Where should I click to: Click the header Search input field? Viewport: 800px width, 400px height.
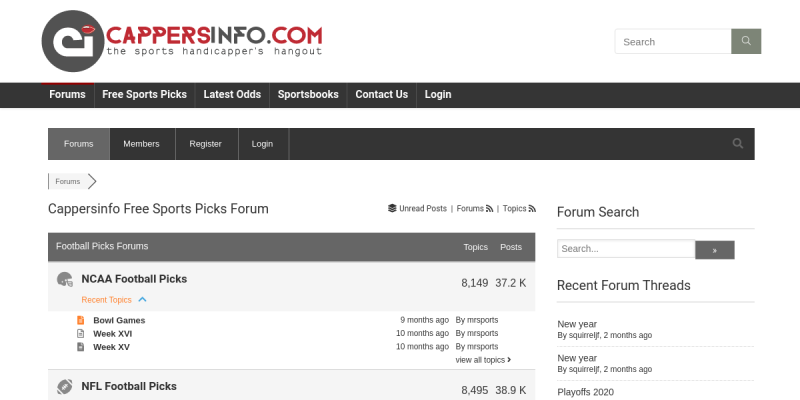coord(673,41)
